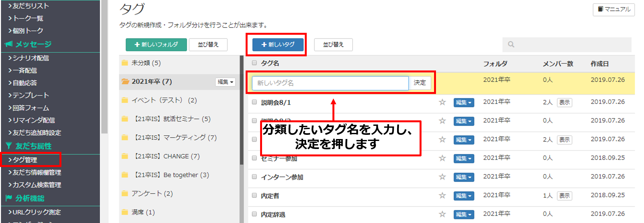Click the メンバー数 column header
The height and width of the screenshot is (223, 644).
coord(558,64)
